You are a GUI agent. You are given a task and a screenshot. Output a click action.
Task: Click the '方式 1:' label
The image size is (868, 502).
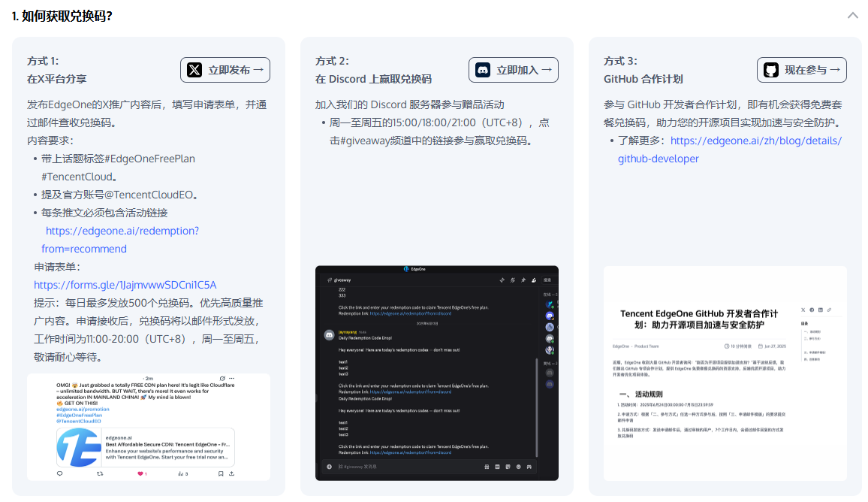(x=43, y=61)
